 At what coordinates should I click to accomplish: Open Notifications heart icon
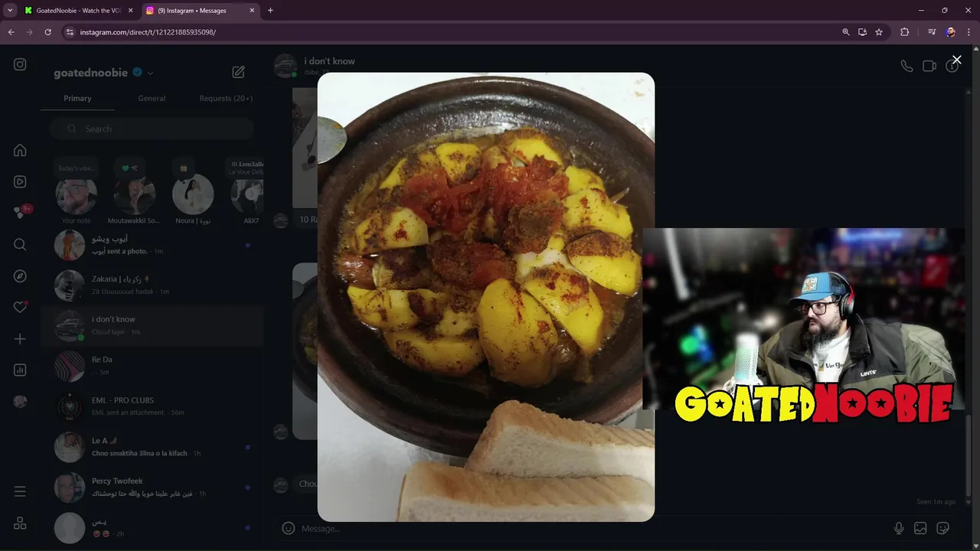[x=20, y=307]
